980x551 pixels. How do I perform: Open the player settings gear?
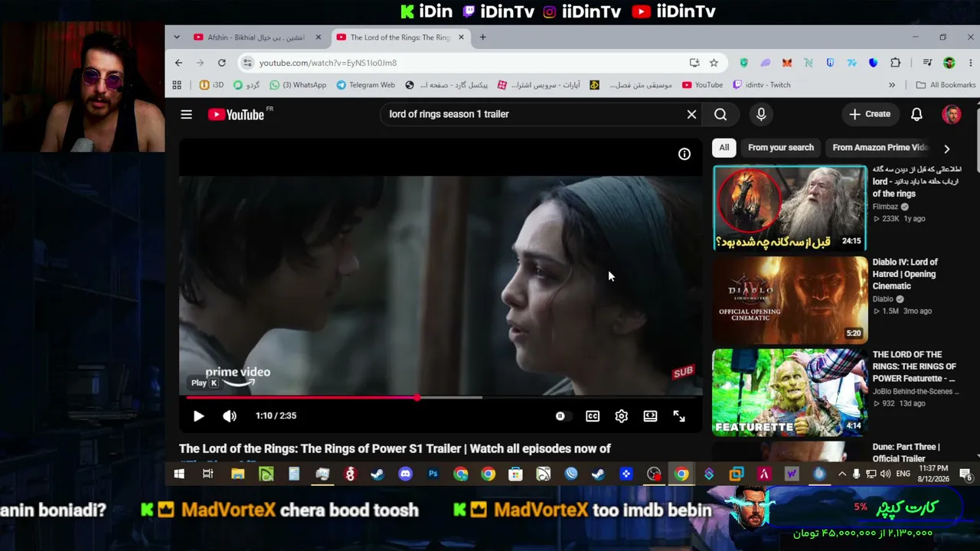click(622, 416)
